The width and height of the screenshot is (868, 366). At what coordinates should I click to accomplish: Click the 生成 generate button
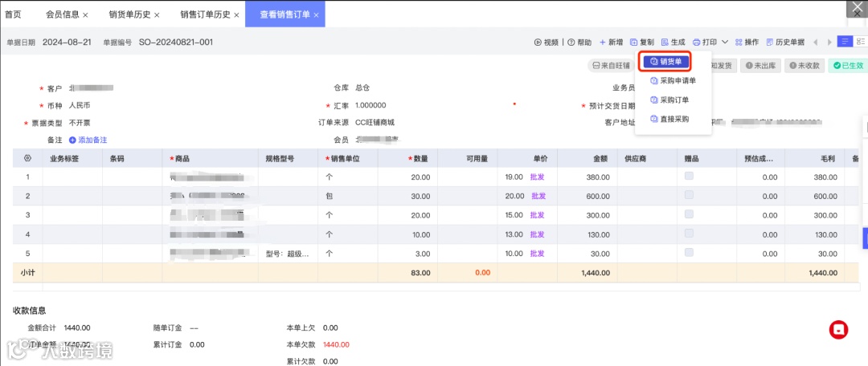coord(674,42)
